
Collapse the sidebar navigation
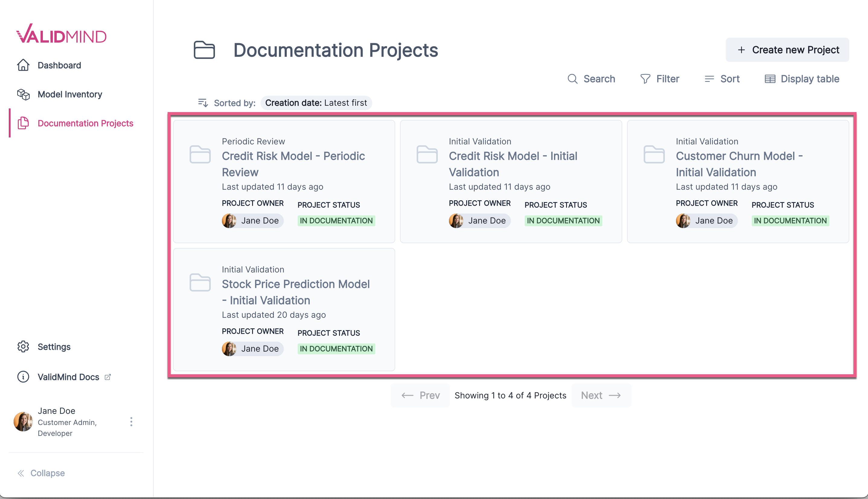(x=41, y=473)
